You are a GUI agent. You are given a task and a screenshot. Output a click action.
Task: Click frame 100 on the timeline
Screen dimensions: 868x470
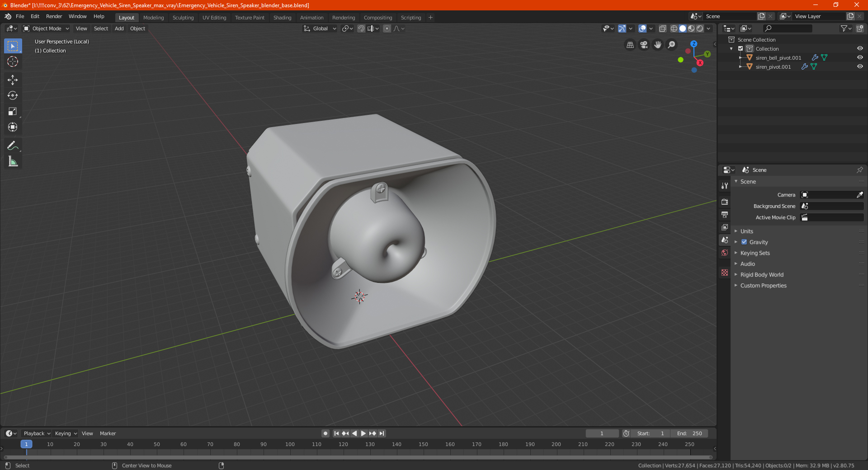click(x=290, y=444)
